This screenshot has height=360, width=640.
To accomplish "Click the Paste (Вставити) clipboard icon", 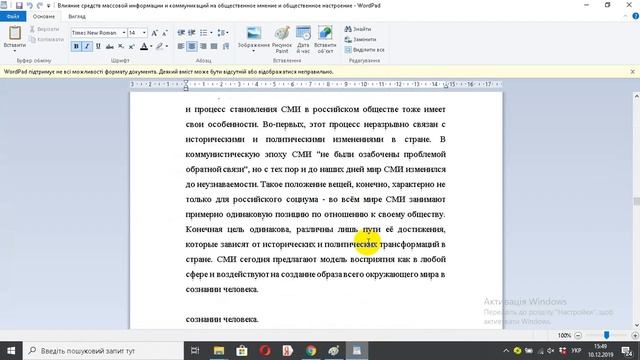I will [15, 33].
